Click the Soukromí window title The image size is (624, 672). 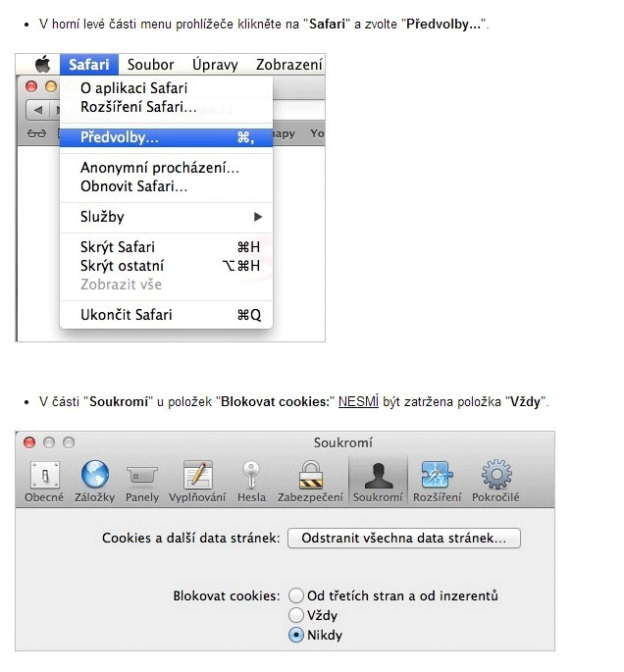point(342,442)
